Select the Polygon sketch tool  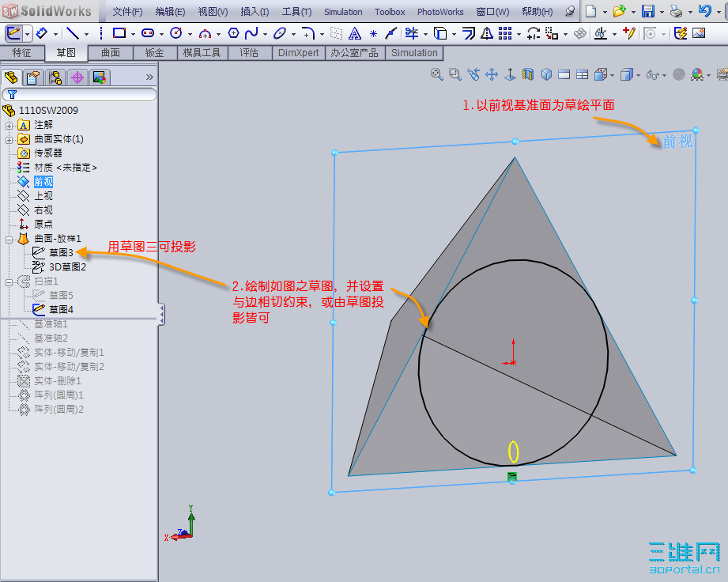click(x=233, y=33)
